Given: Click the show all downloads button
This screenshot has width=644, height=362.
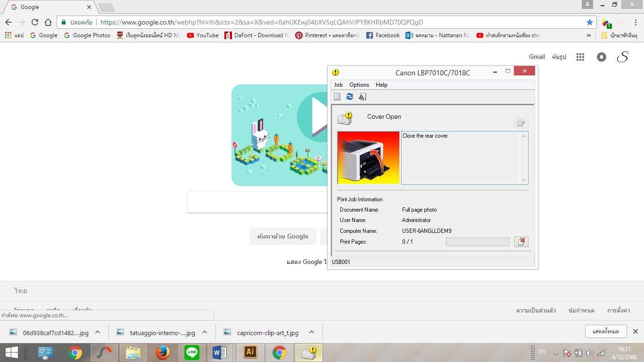Looking at the screenshot, I should (606, 331).
